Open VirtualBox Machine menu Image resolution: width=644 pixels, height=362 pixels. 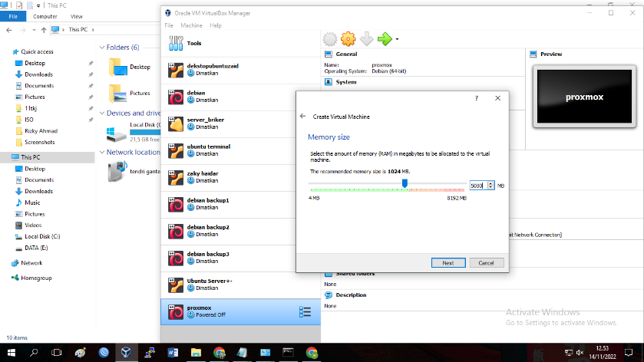[x=191, y=25]
